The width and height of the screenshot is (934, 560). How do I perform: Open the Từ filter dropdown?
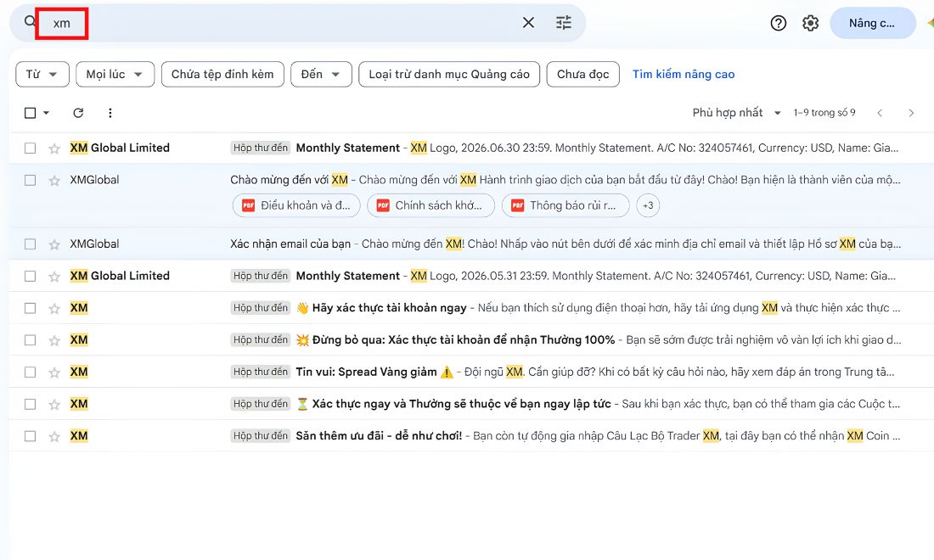pos(42,75)
